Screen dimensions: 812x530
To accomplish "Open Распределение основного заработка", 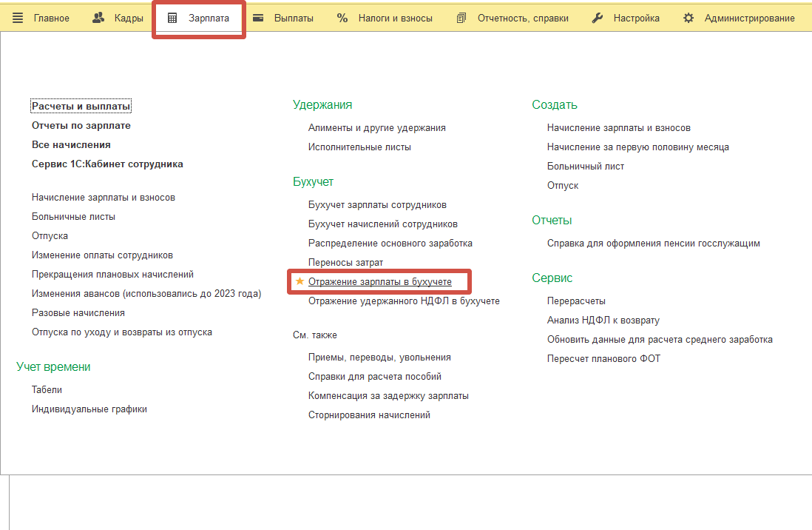I will pyautogui.click(x=390, y=243).
